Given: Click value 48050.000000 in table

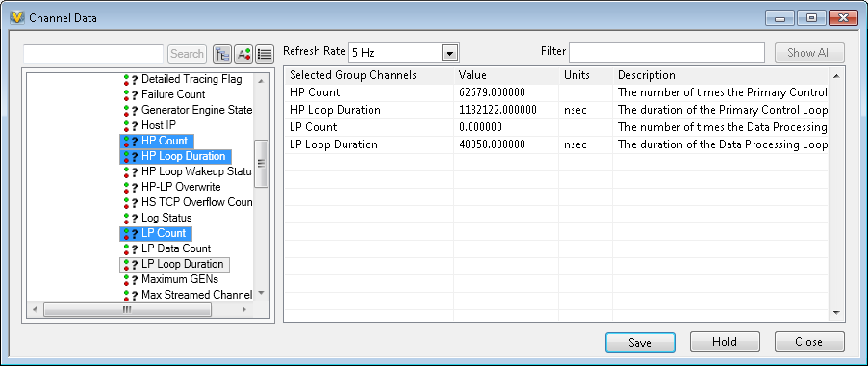Looking at the screenshot, I should (x=492, y=145).
